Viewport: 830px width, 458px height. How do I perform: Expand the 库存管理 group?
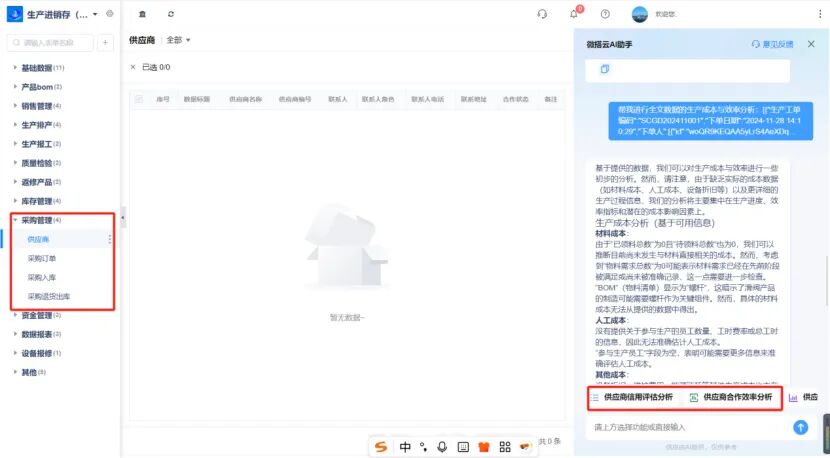click(15, 201)
